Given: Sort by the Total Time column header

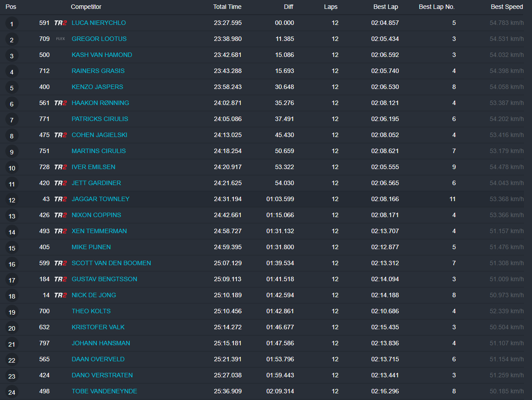Looking at the screenshot, I should coord(227,7).
